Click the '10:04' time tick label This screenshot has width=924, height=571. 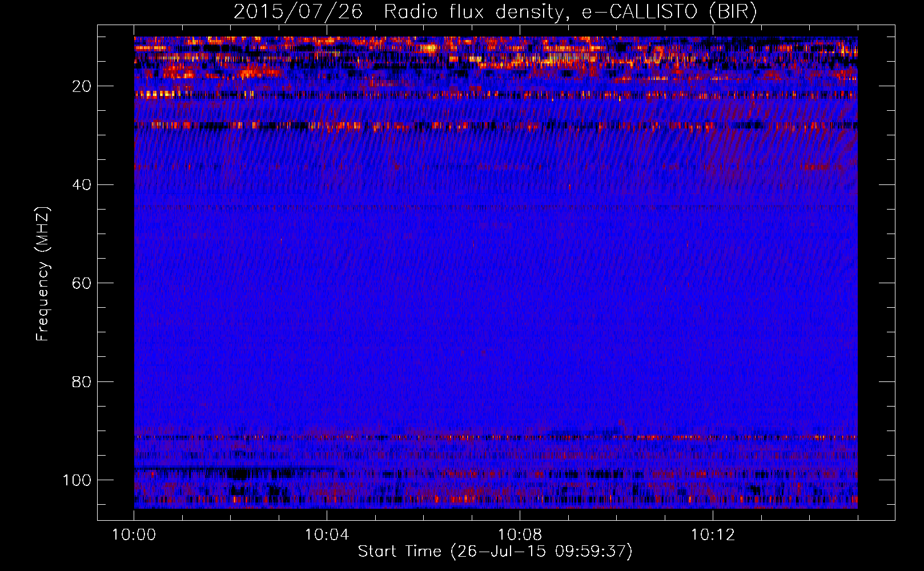pos(327,535)
